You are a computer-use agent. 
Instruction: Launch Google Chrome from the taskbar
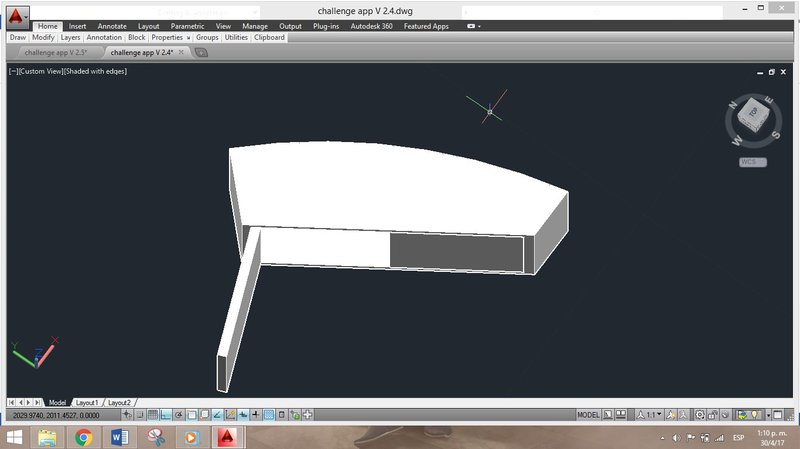click(83, 437)
